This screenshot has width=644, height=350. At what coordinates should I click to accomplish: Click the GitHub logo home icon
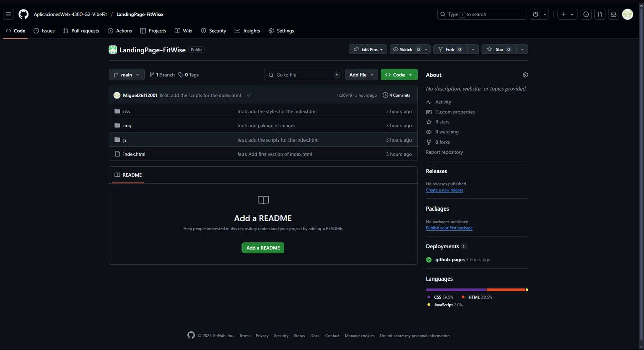pos(24,14)
